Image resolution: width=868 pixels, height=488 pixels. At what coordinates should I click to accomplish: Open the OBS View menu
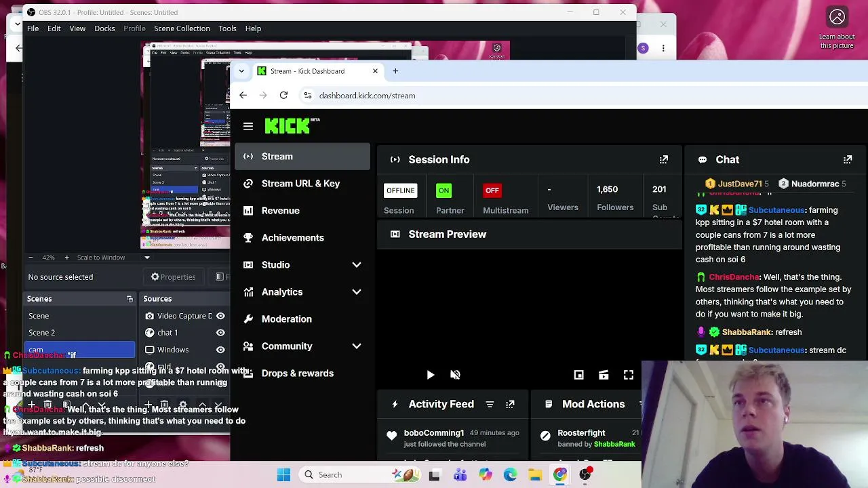coord(77,28)
